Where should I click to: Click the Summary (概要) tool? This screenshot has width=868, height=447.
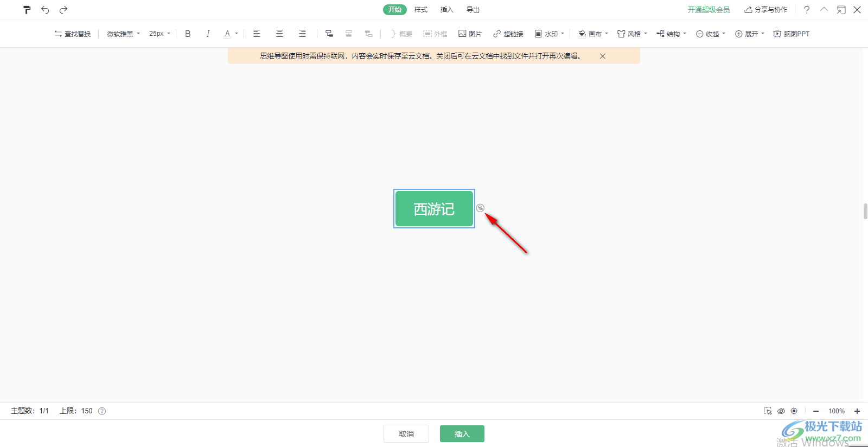tap(401, 34)
